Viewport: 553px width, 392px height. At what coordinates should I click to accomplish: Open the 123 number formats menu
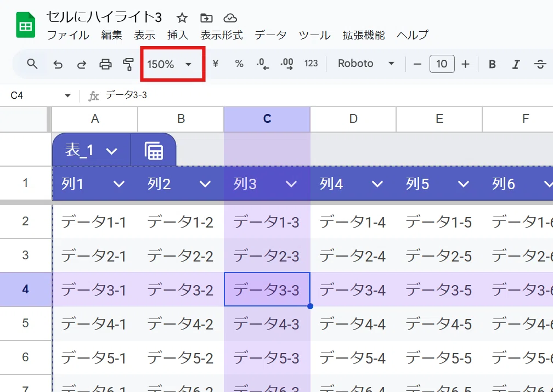[x=311, y=64]
